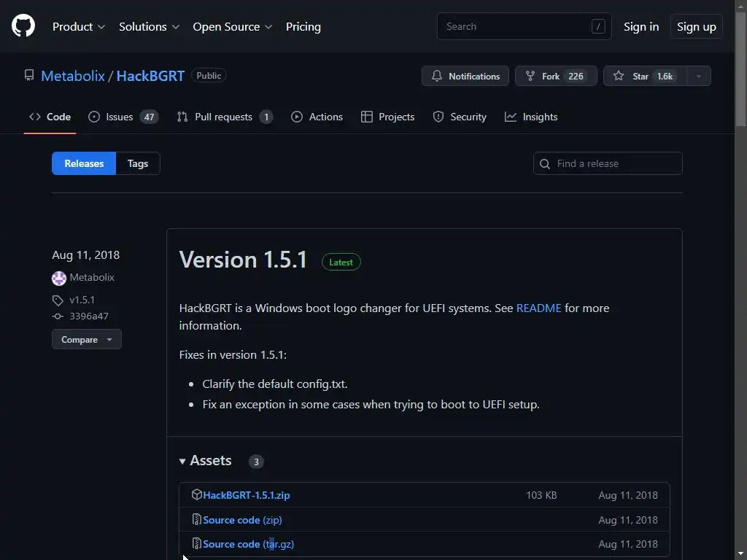747x560 pixels.
Task: Click the tag icon next to v1.5.1
Action: 58,300
